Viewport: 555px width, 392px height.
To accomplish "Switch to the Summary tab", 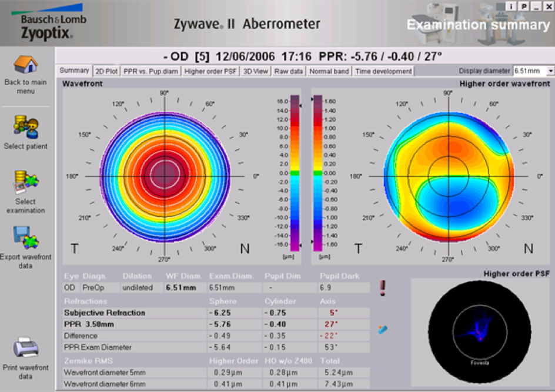I will click(74, 71).
